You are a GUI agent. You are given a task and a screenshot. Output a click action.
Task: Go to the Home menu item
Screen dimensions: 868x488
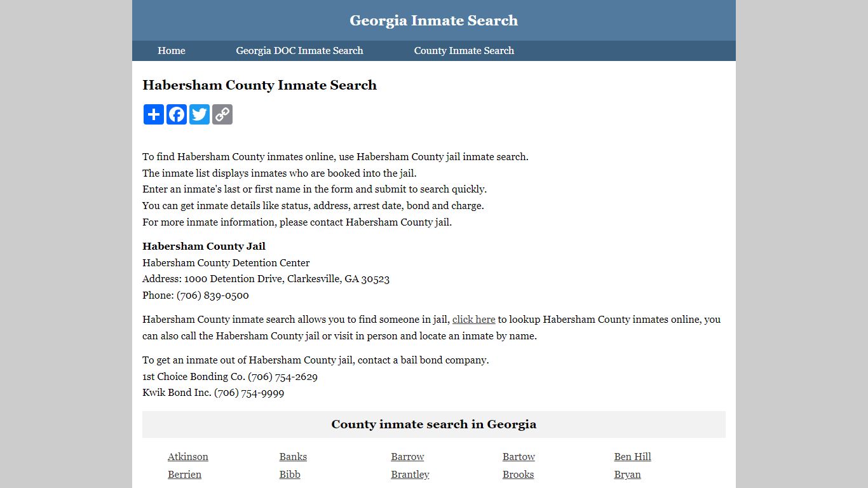tap(172, 51)
